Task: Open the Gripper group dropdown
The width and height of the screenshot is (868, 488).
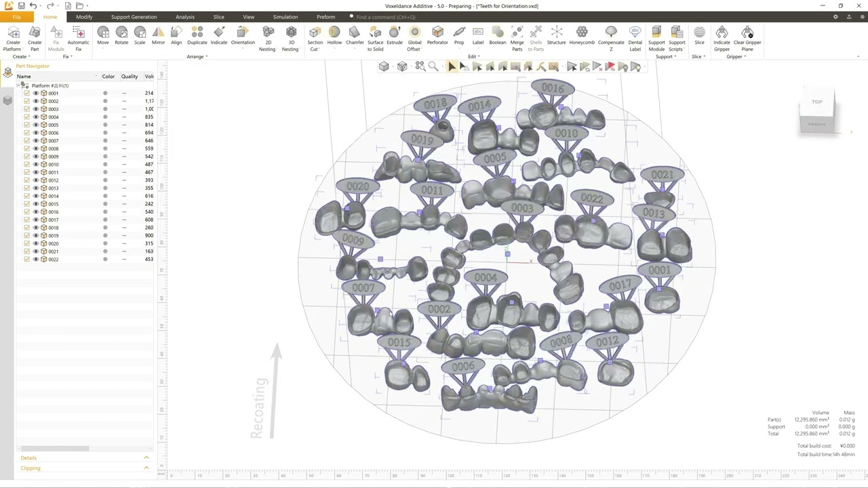Action: click(x=736, y=57)
